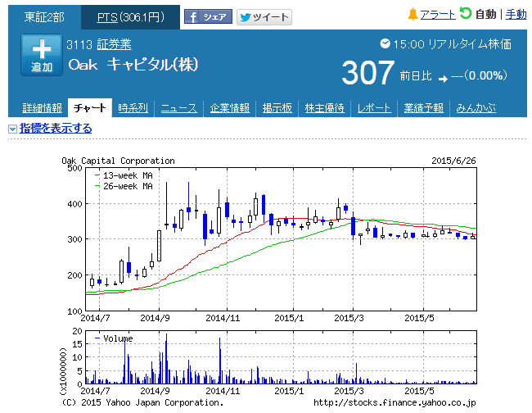This screenshot has height=413, width=532.
Task: Click the stock price 307
Action: (x=368, y=73)
